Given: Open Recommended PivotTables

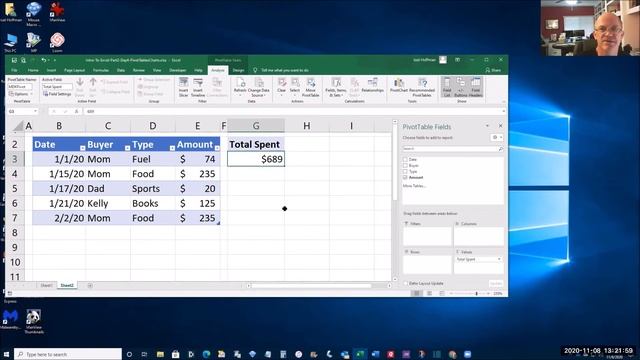Looking at the screenshot, I should (422, 87).
